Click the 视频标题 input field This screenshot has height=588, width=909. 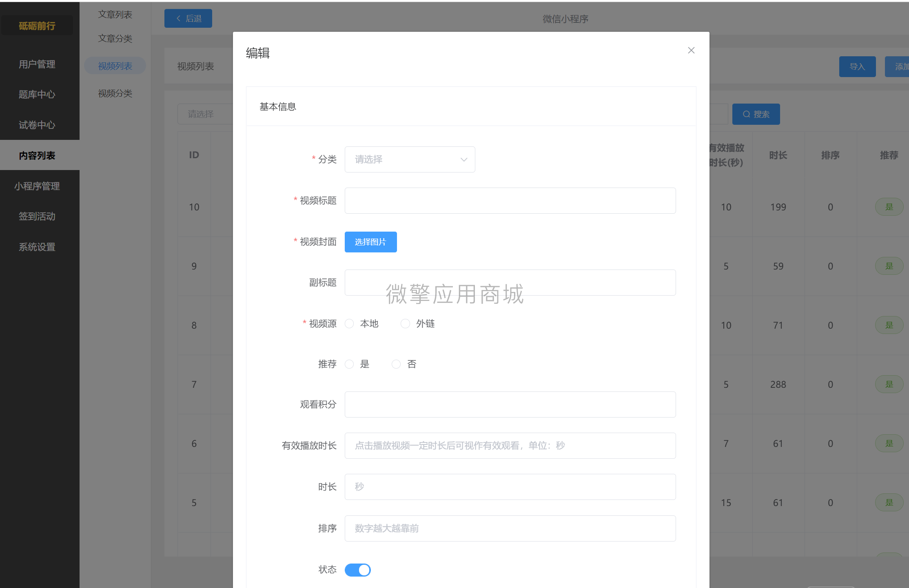point(510,201)
